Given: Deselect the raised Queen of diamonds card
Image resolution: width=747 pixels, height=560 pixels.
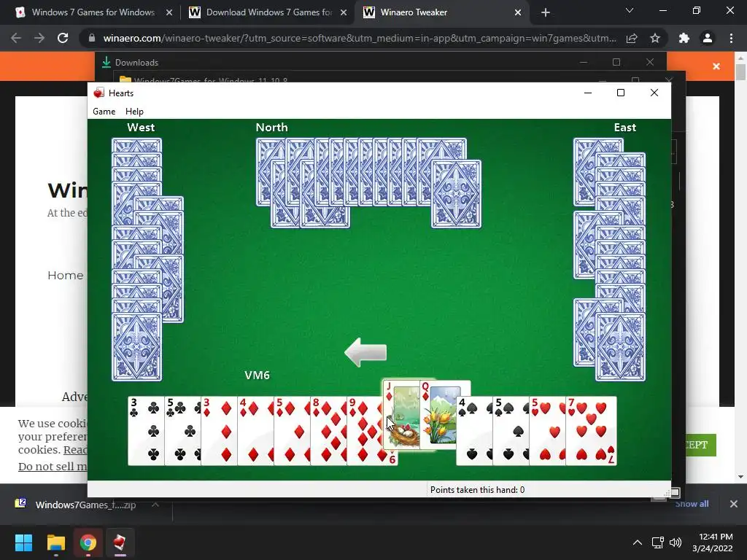Looking at the screenshot, I should (446, 414).
